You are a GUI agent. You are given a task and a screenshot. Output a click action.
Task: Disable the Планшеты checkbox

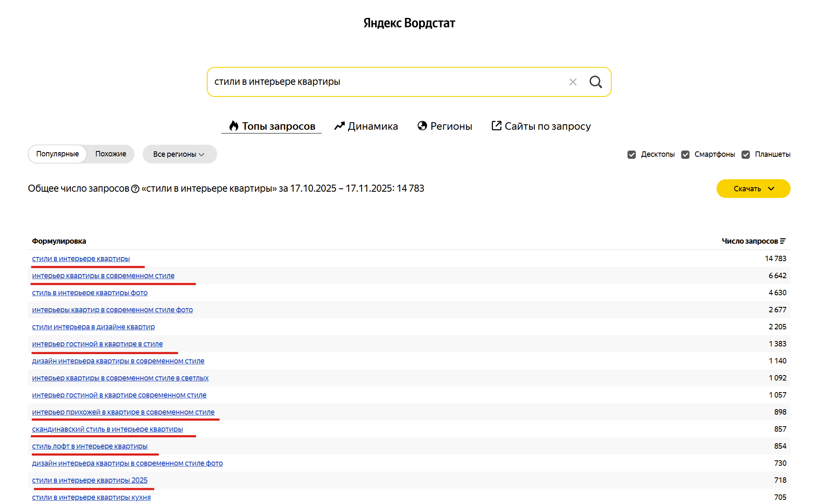tap(746, 155)
